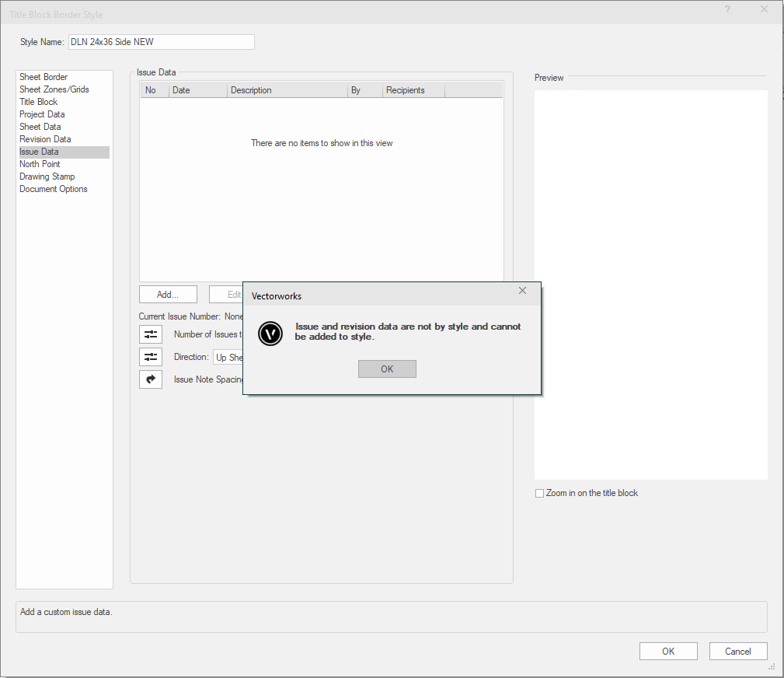Confirm the style dialog with OK
784x678 pixels.
(668, 651)
